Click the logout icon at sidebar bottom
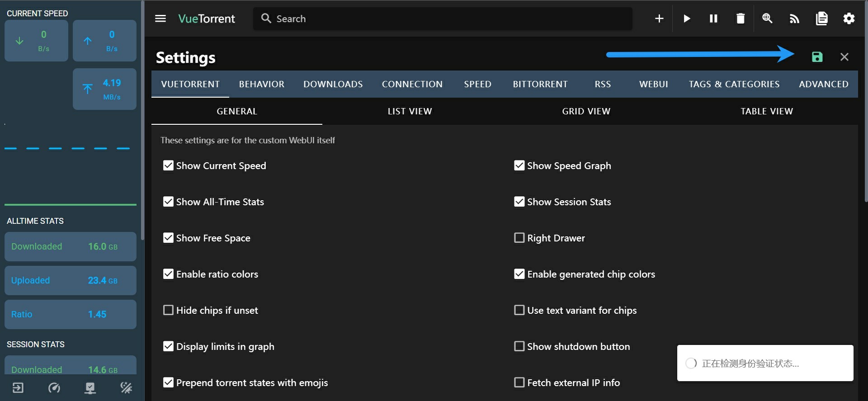 18,388
